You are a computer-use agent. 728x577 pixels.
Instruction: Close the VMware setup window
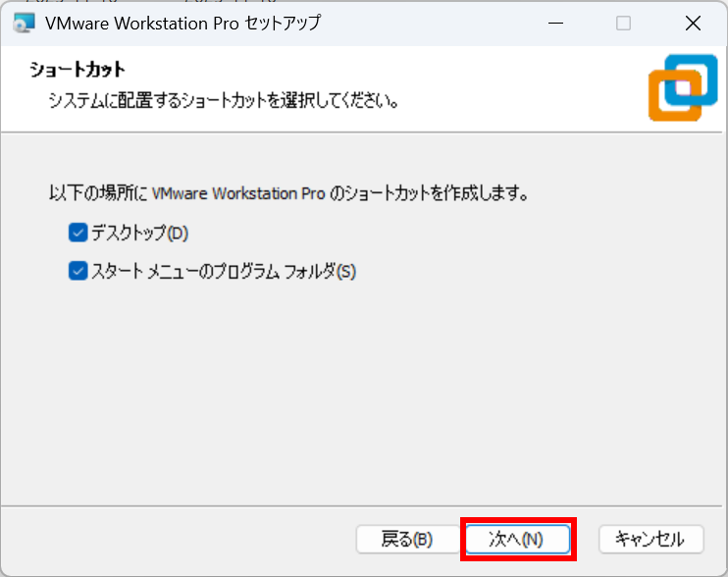tap(693, 24)
